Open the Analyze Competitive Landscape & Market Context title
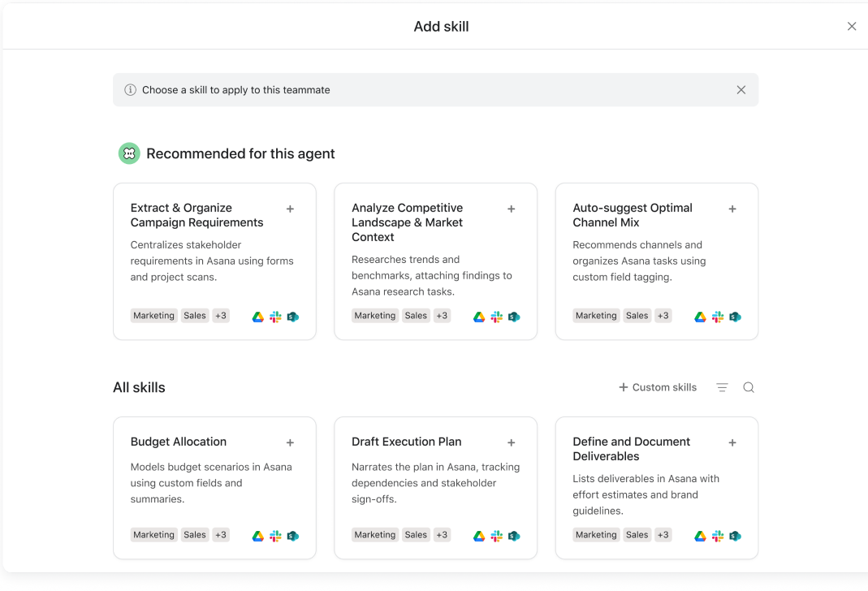This screenshot has height=591, width=868. pyautogui.click(x=407, y=222)
